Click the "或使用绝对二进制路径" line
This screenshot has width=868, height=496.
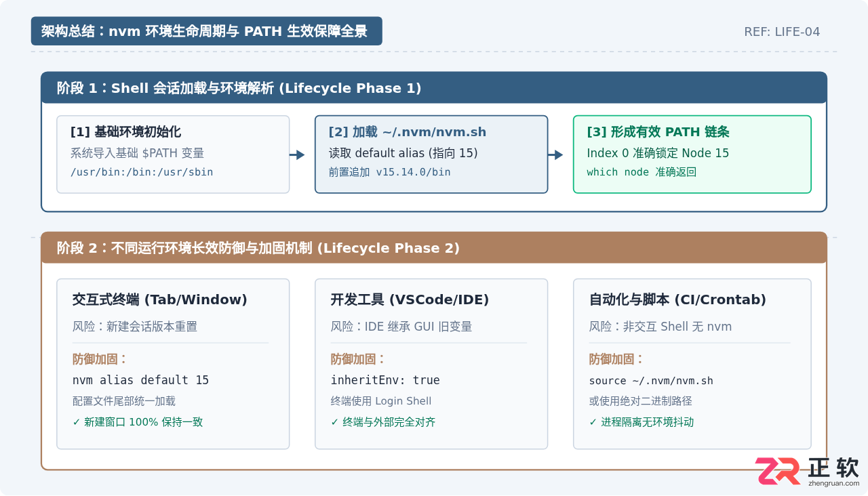point(641,401)
